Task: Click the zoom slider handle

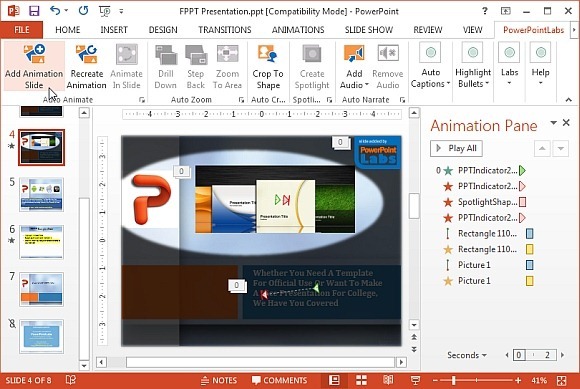Action: [453, 380]
